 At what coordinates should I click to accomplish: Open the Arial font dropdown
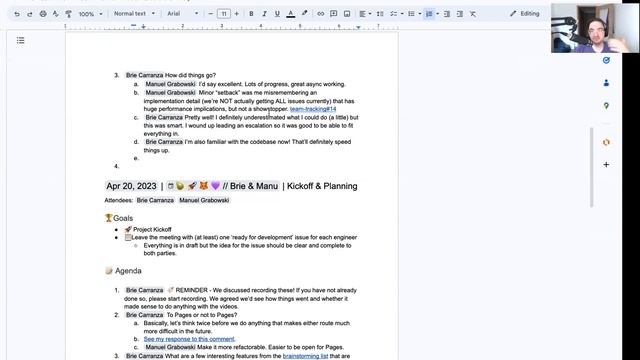[x=182, y=13]
